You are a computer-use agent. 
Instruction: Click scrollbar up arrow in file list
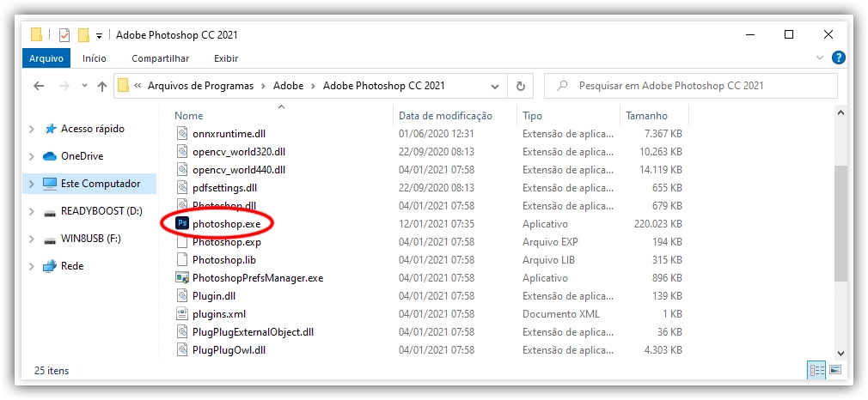[x=840, y=112]
